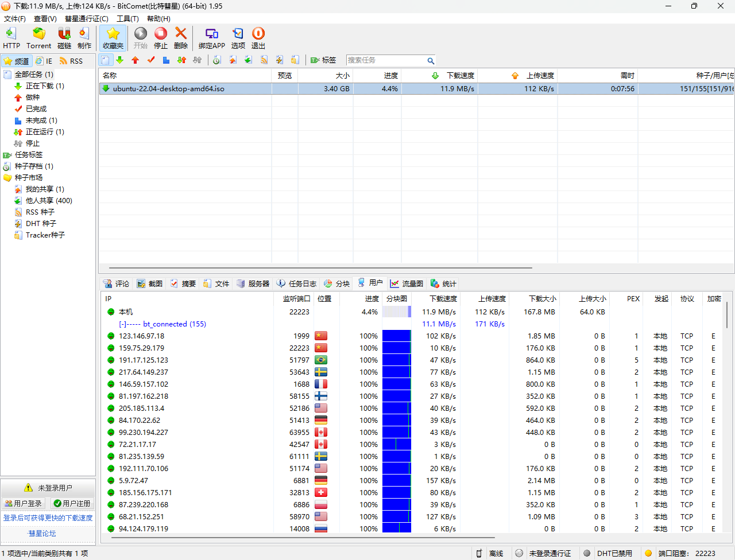Switch to the 流量图 tab
Screen dimensions: 735x560
(407, 283)
